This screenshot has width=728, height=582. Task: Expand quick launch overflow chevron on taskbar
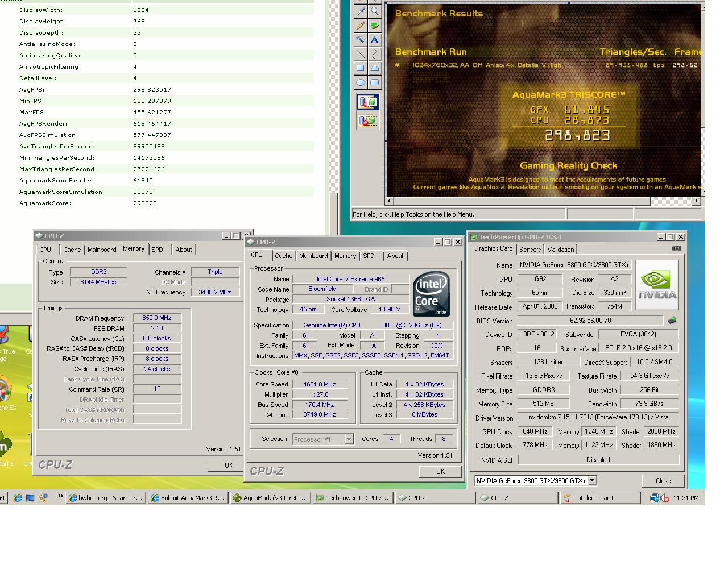(x=60, y=497)
